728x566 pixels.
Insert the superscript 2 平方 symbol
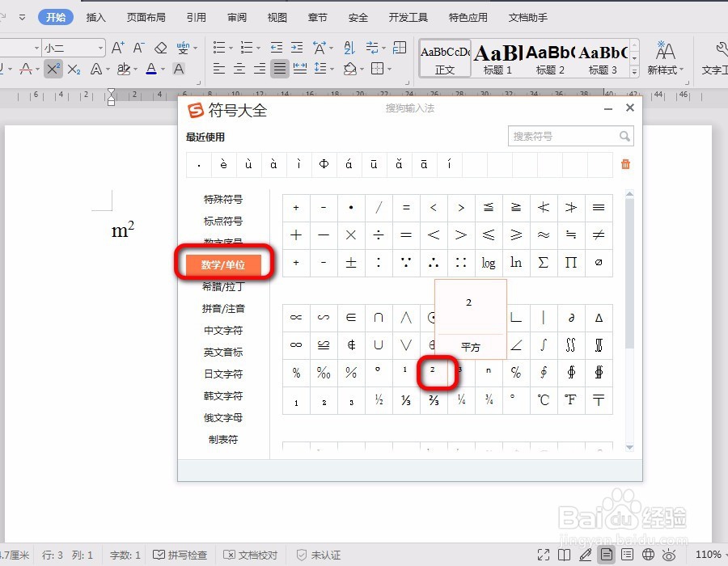click(x=434, y=373)
